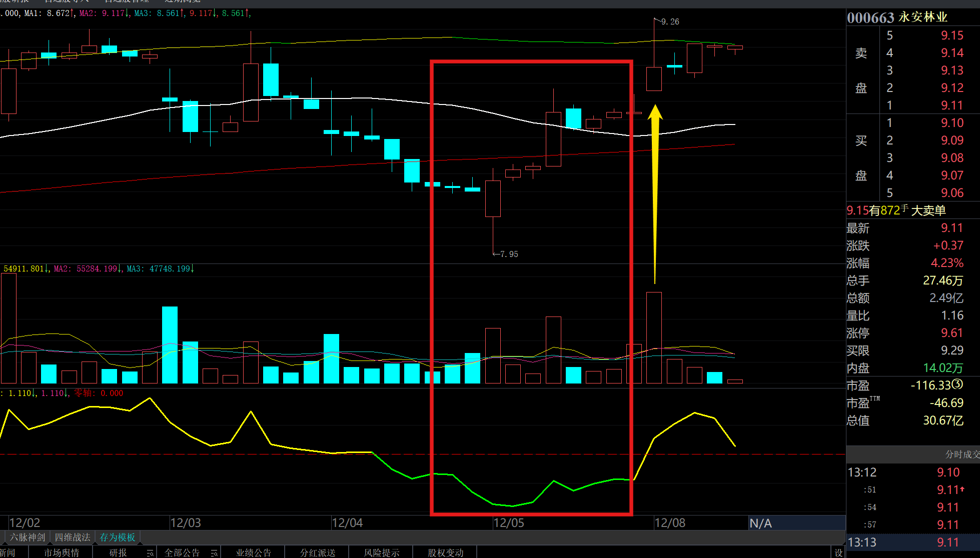This screenshot has height=558, width=980.
Task: Click the 7.95 low price marker
Action: [508, 254]
